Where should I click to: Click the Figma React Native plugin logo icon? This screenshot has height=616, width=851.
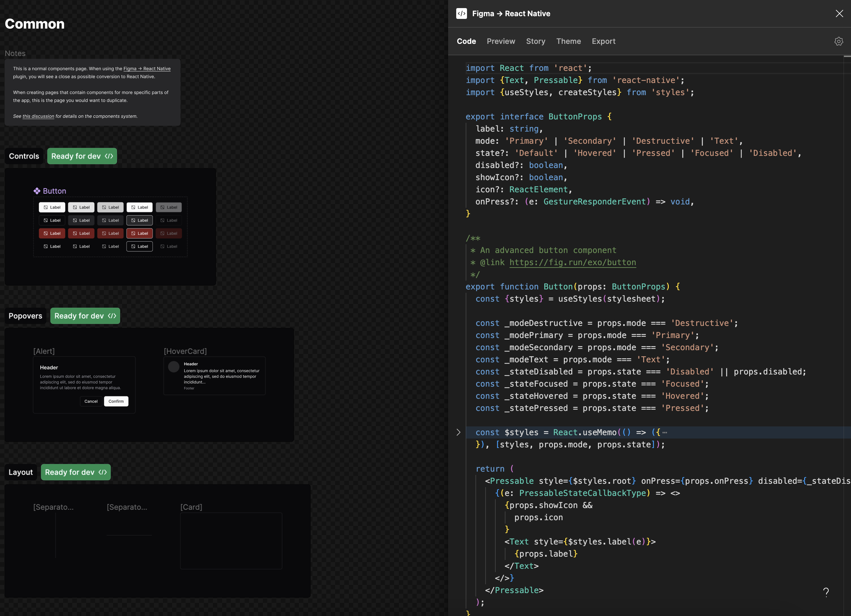click(x=461, y=13)
